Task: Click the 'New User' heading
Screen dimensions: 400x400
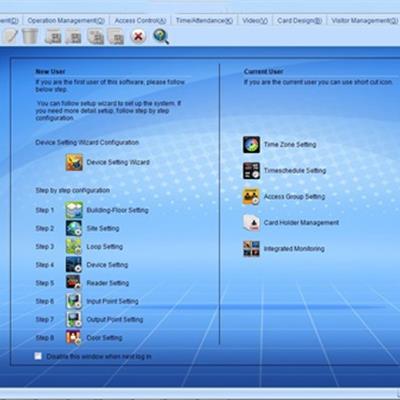Action: coord(50,72)
